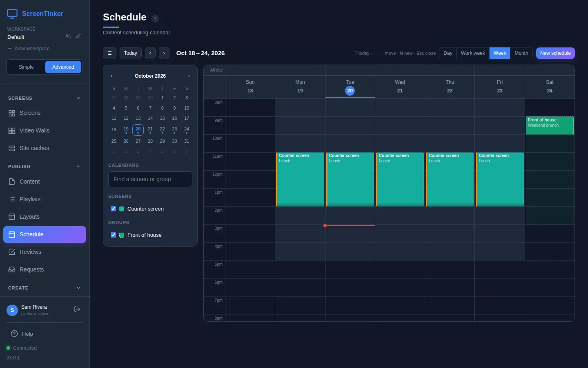Select the Week view tab
The height and width of the screenshot is (368, 588).
(x=500, y=53)
